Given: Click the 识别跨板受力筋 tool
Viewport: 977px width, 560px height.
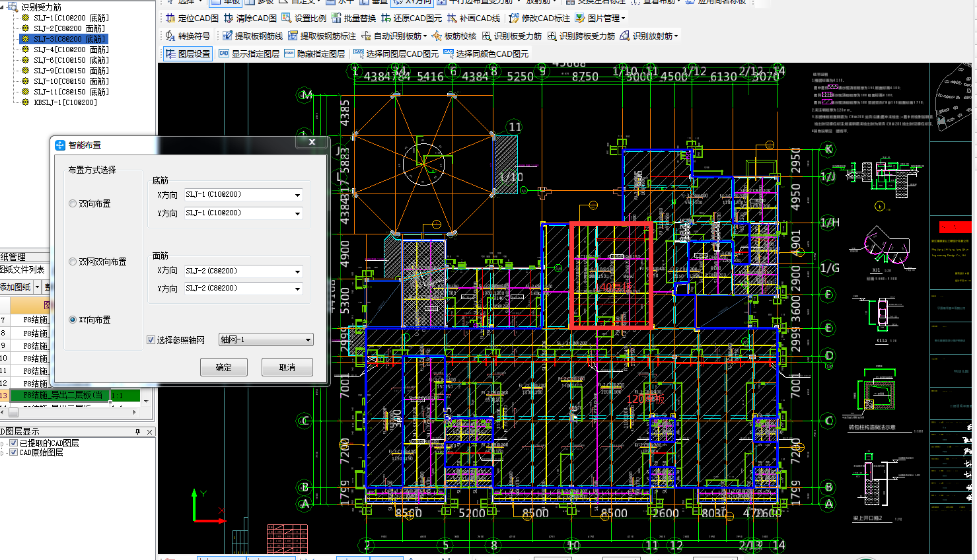Looking at the screenshot, I should point(581,36).
